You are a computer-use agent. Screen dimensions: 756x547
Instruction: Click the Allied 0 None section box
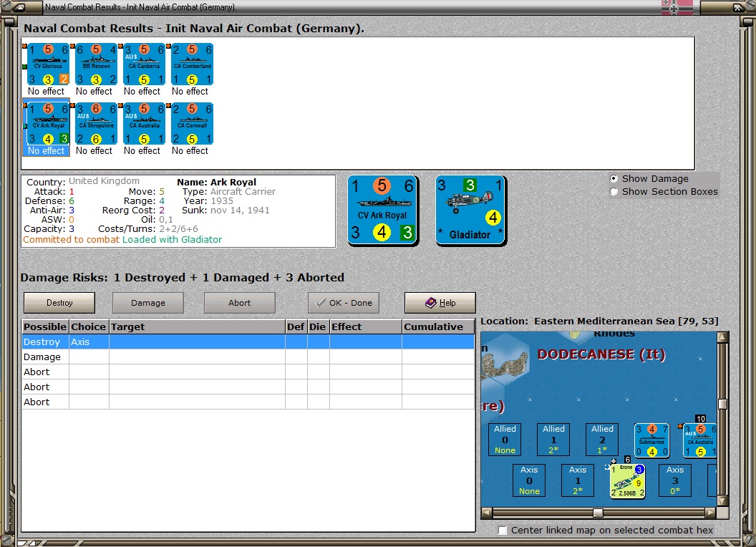tap(505, 440)
